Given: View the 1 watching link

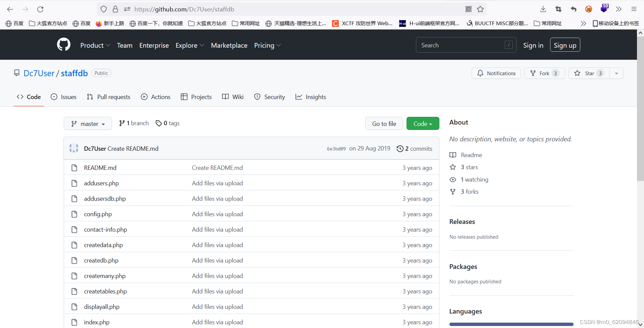Looking at the screenshot, I should 469,179.
